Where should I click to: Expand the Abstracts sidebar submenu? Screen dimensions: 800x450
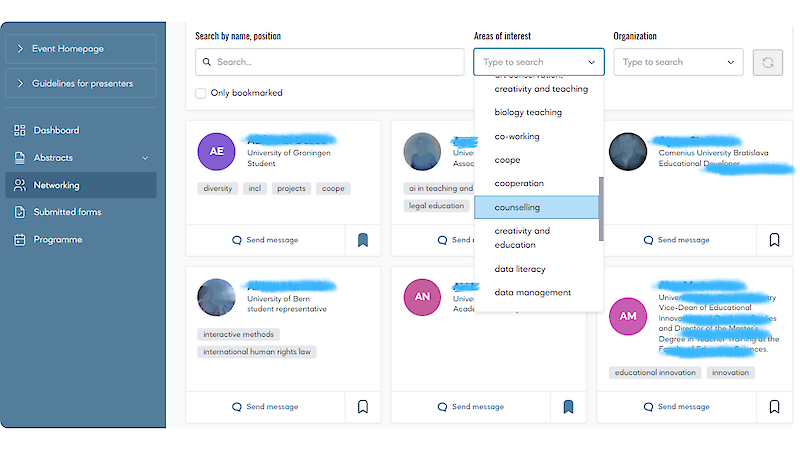point(145,158)
